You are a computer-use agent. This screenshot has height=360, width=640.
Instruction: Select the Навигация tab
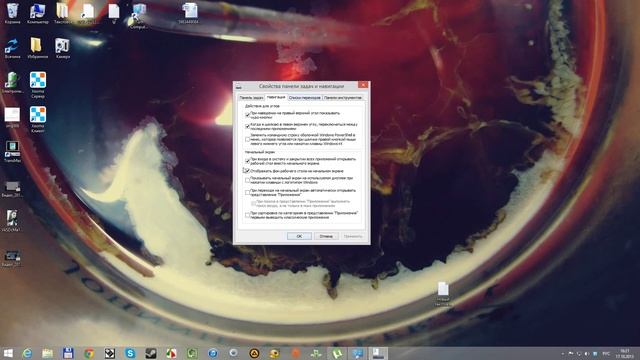tap(276, 98)
